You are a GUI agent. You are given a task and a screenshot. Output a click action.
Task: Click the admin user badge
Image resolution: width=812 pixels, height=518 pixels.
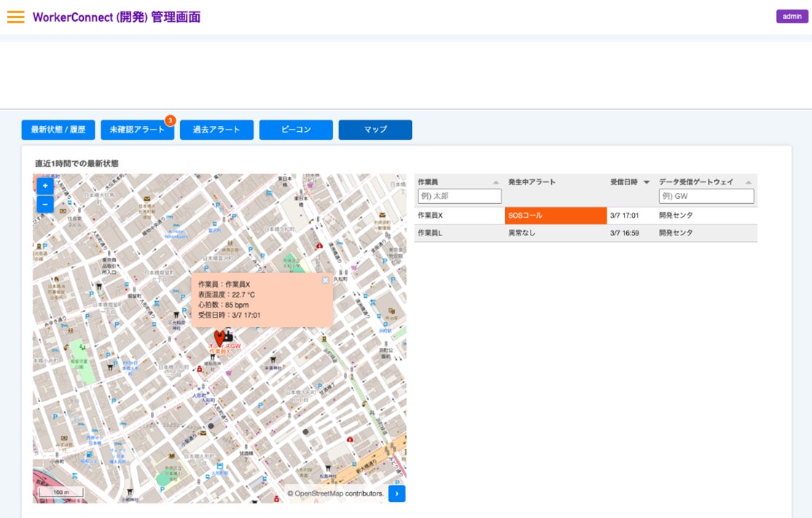click(792, 17)
